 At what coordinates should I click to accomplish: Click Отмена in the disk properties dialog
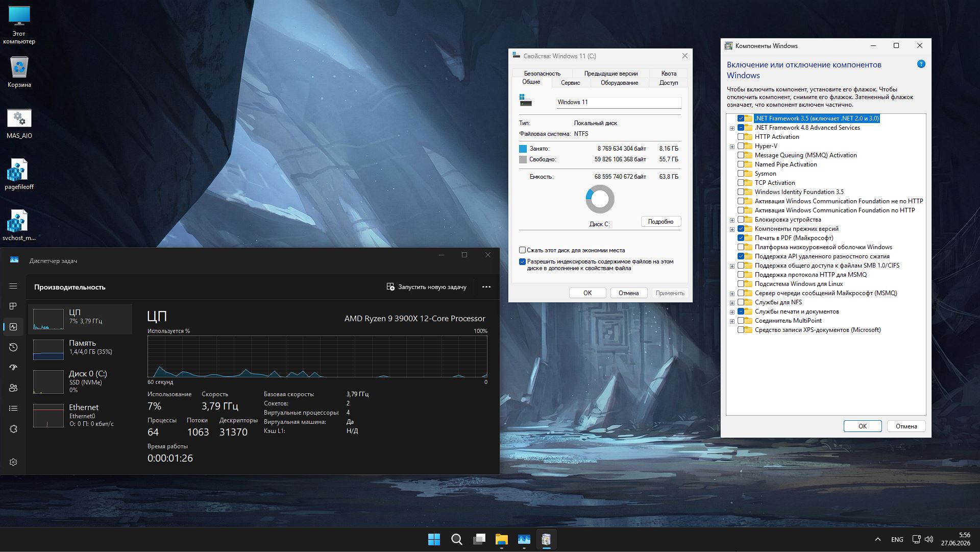point(629,293)
